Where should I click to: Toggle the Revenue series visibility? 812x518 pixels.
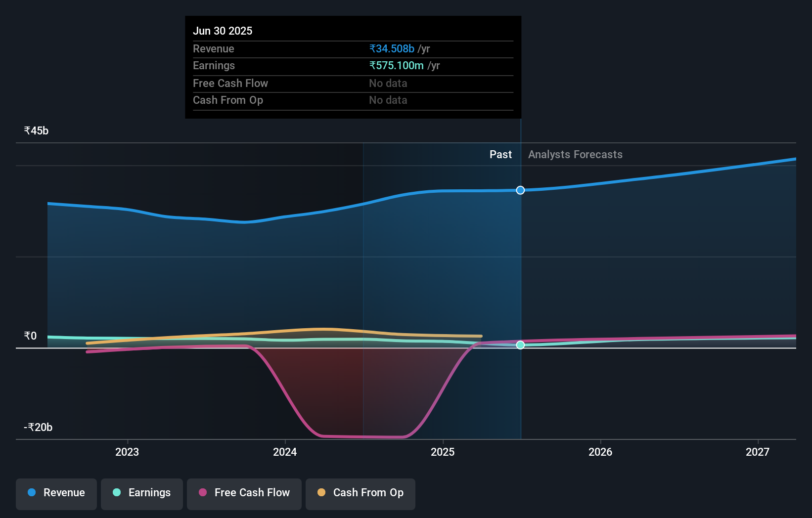pos(56,493)
